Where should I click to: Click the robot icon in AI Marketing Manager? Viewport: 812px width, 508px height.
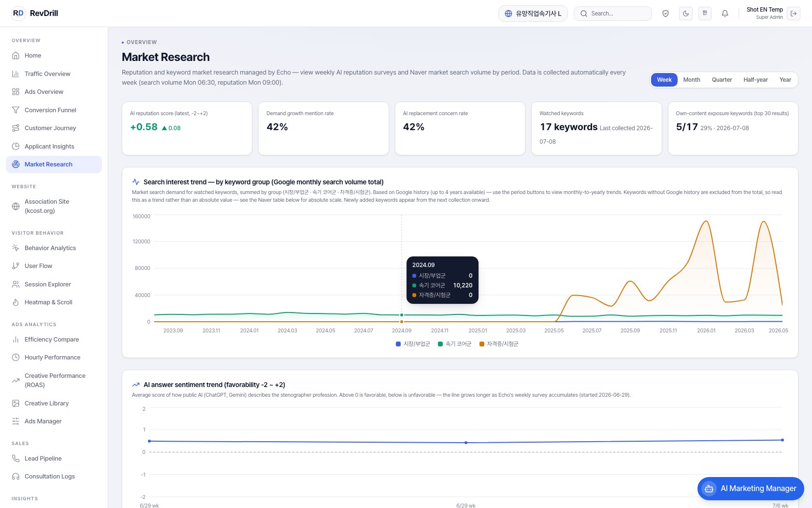709,489
